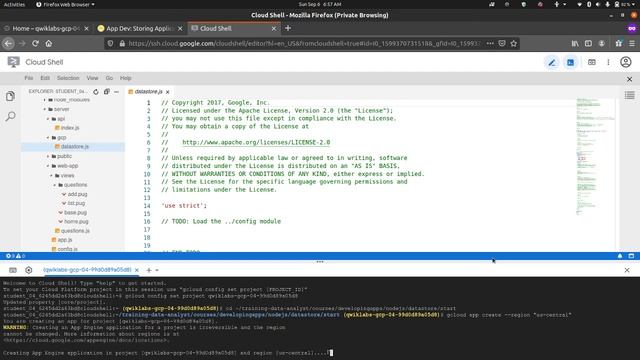Viewport: 640px width, 360px height.
Task: Open the Selection menu
Action: click(x=68, y=78)
